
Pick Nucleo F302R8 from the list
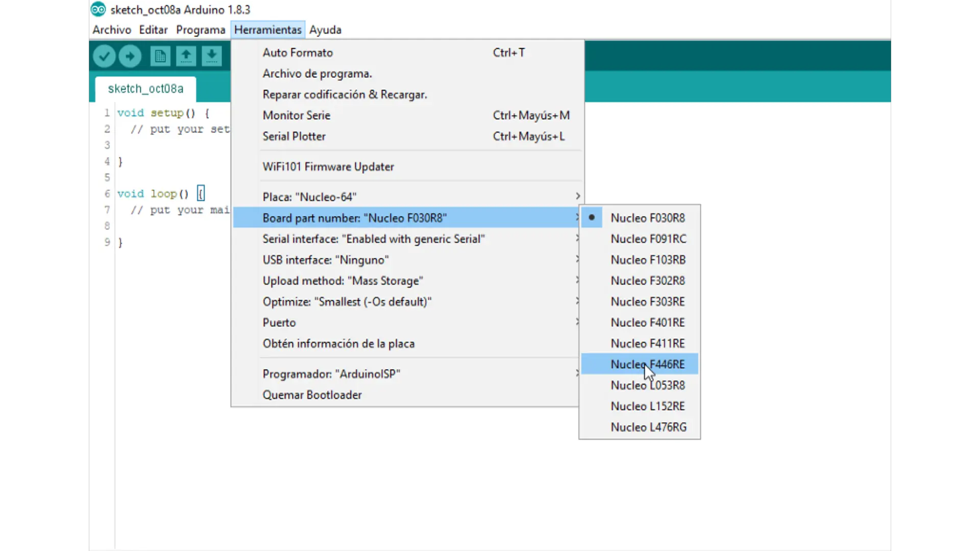pyautogui.click(x=640, y=281)
